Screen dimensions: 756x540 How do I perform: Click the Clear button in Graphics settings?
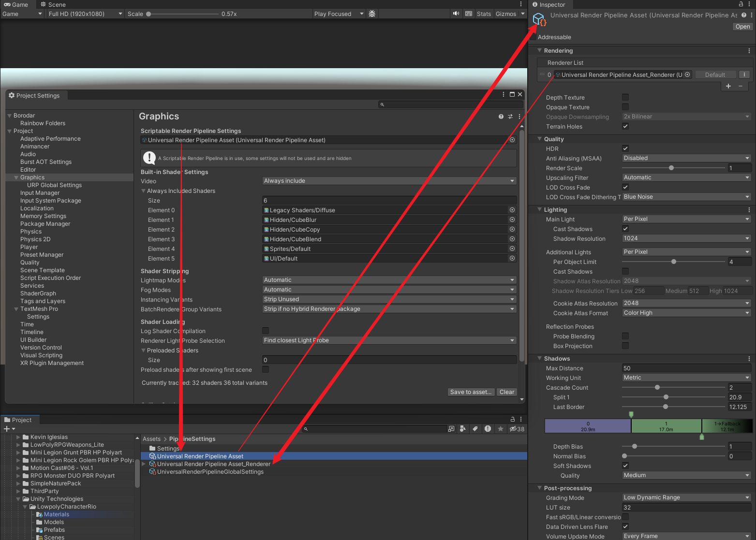coord(507,392)
